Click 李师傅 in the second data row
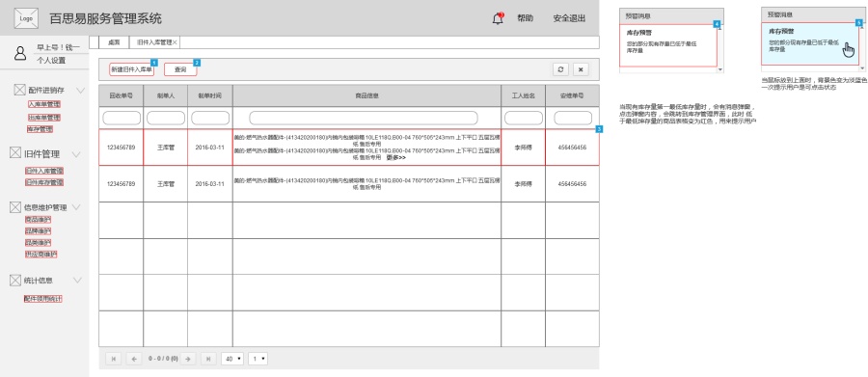Viewport: 868px width, 377px height. coord(523,184)
